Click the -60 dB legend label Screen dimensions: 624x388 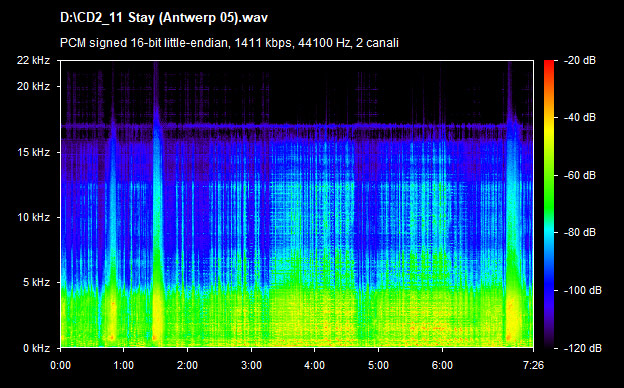coord(580,175)
